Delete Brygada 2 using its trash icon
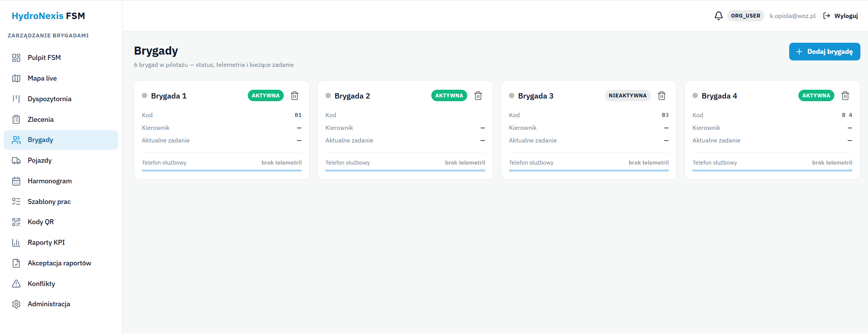868x333 pixels. pyautogui.click(x=478, y=95)
